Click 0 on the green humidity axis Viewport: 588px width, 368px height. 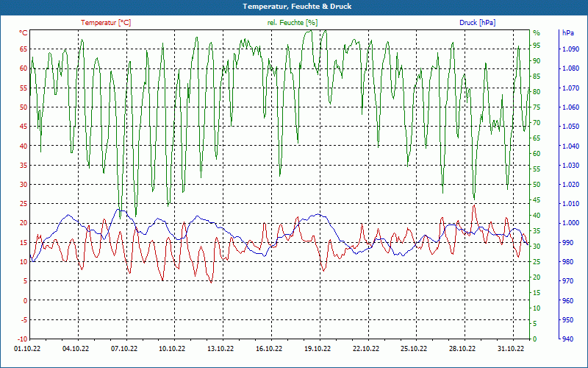tap(535, 339)
